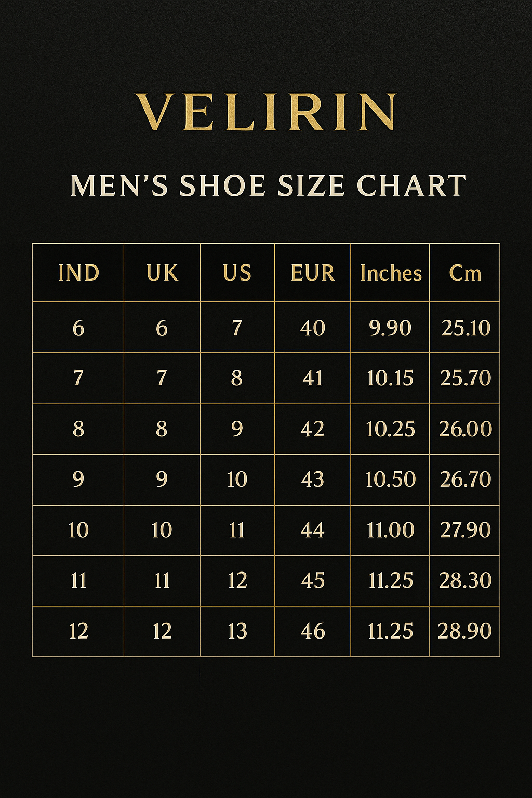Select the Cm column header
The image size is (532, 798).
click(x=465, y=273)
